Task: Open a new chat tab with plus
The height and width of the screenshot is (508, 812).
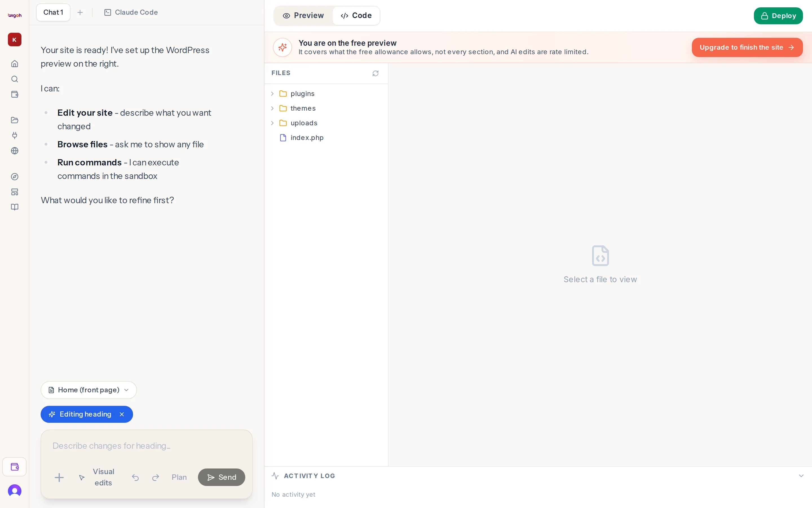Action: (x=80, y=12)
